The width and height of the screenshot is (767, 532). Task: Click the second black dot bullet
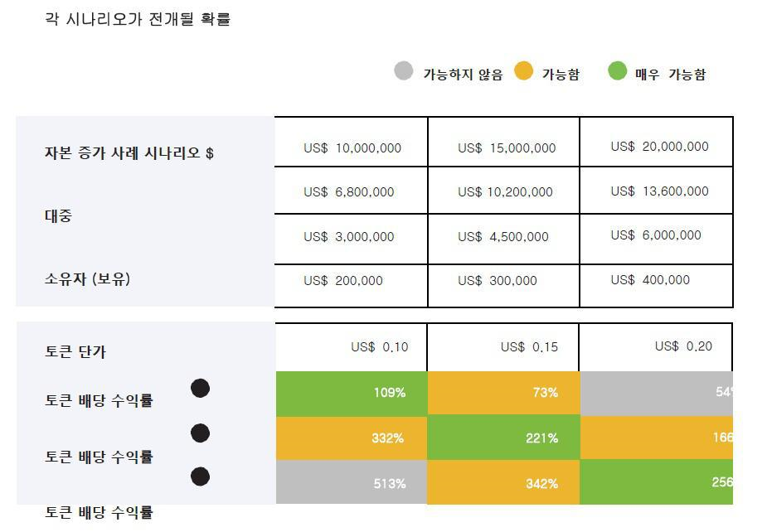click(200, 433)
